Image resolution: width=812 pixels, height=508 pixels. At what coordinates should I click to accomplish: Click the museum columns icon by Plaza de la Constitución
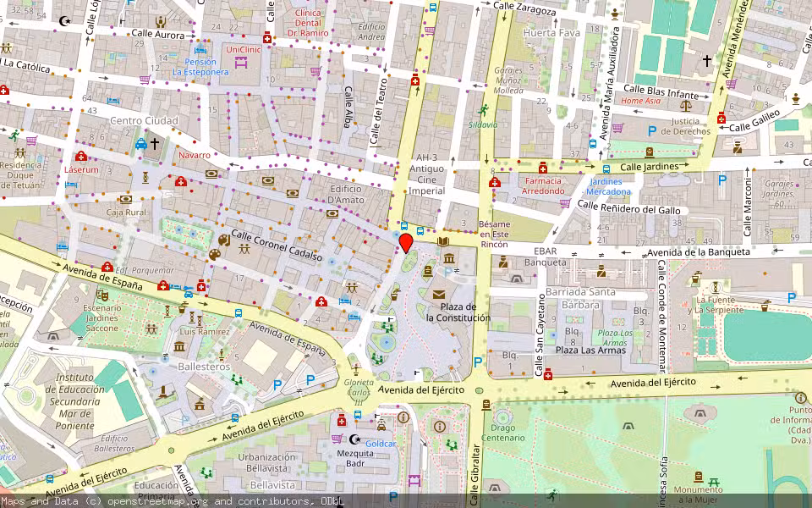pyautogui.click(x=449, y=258)
